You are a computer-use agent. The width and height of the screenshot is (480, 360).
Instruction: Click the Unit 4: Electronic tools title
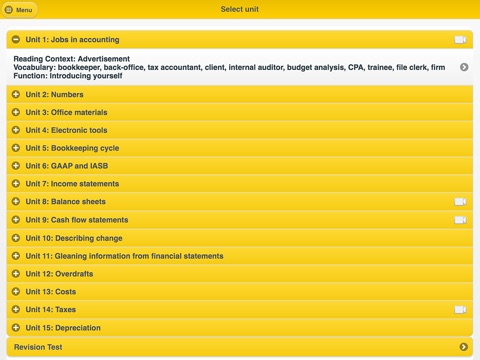click(x=66, y=130)
